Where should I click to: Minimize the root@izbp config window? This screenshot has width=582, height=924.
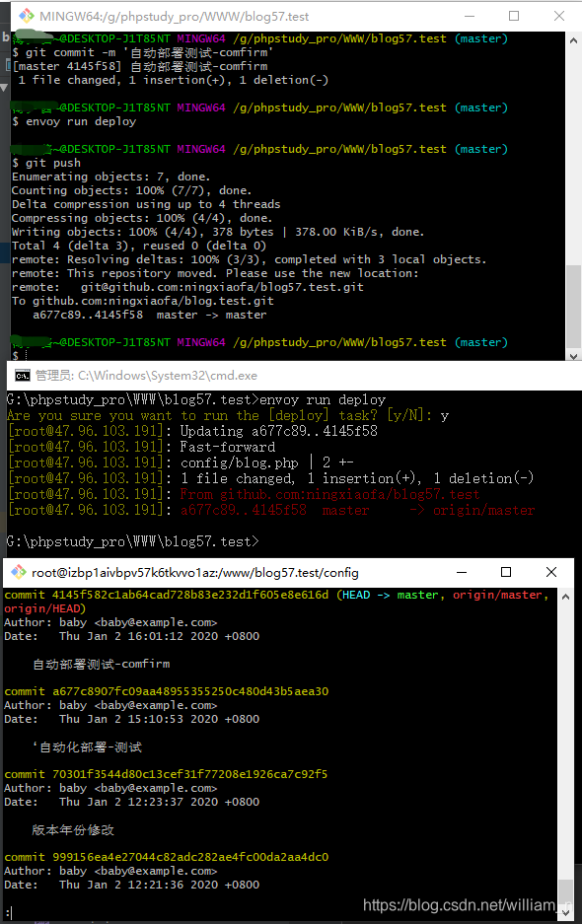tap(461, 572)
